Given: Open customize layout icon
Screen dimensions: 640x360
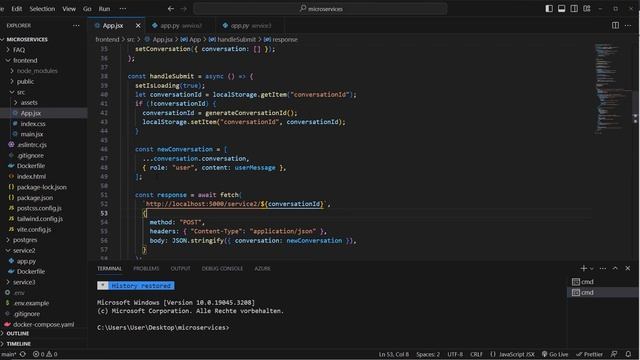Looking at the screenshot, I should pyautogui.click(x=587, y=9).
